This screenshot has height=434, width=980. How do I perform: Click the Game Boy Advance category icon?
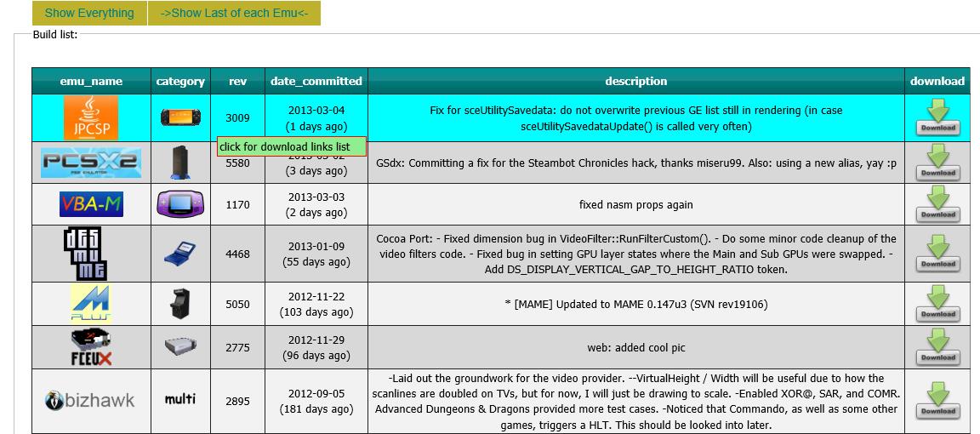180,204
